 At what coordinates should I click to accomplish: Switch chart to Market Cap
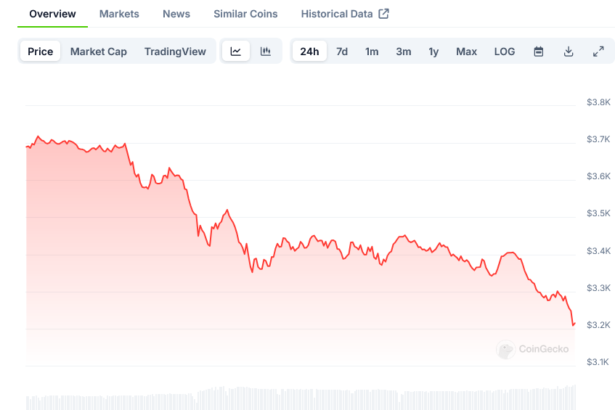tap(98, 52)
